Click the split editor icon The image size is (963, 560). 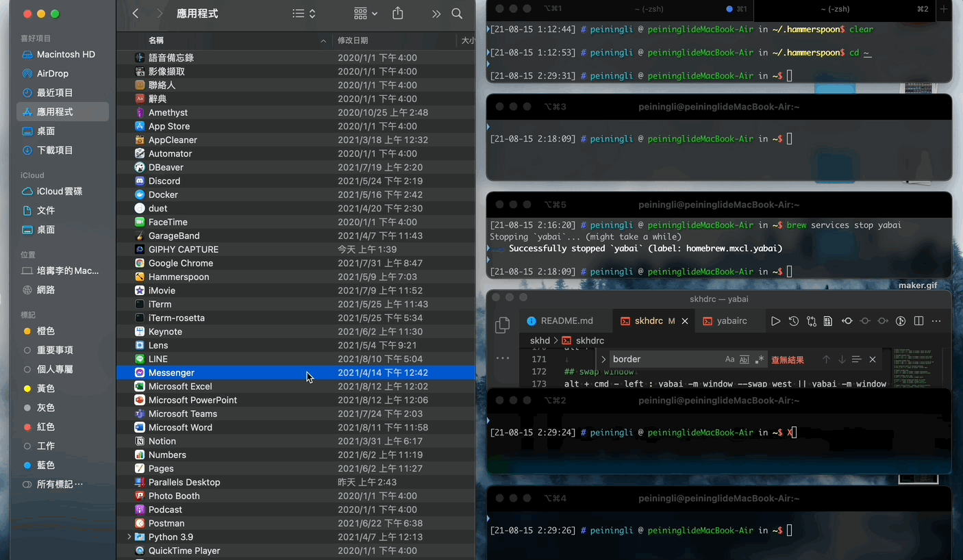[918, 321]
